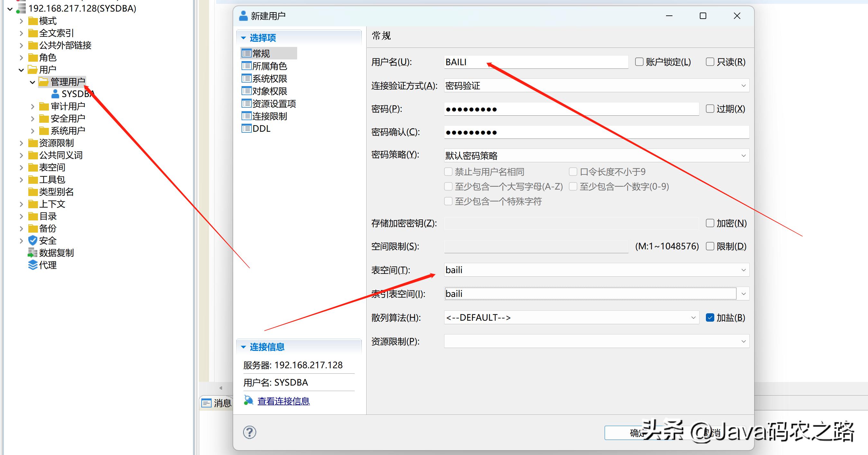The height and width of the screenshot is (455, 868).
Task: Open the 系统权限 settings page
Action: 269,78
